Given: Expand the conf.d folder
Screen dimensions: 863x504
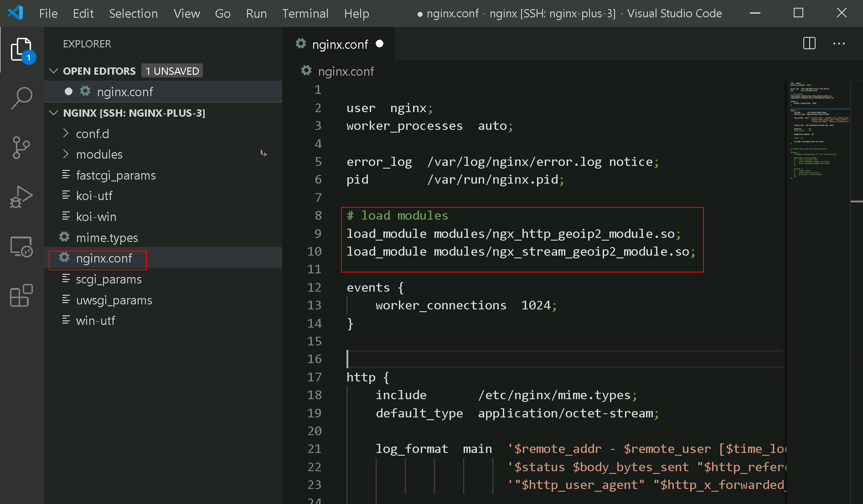Looking at the screenshot, I should click(x=66, y=133).
